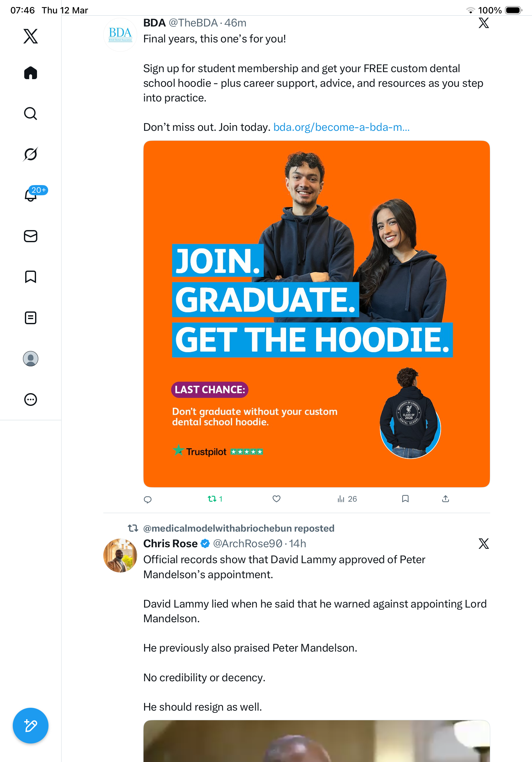Screen dimensions: 532x762
Task: Open Profile avatar in sidebar
Action: coord(31,358)
